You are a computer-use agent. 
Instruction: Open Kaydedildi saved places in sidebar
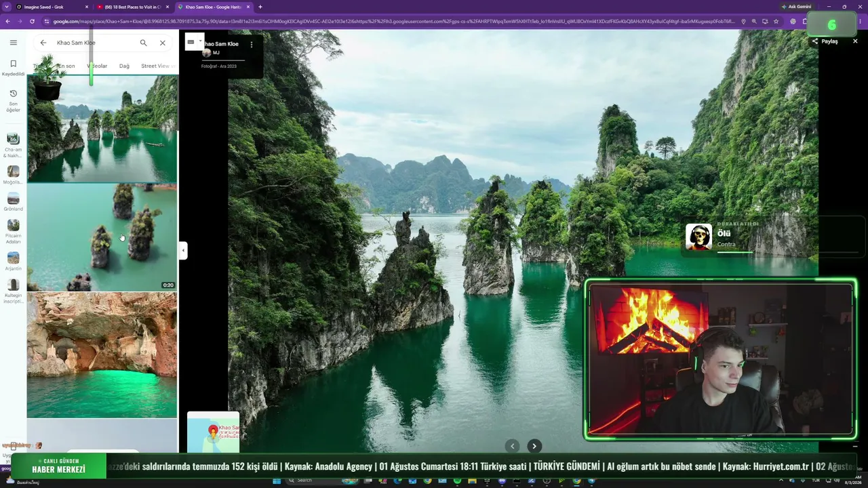click(13, 68)
